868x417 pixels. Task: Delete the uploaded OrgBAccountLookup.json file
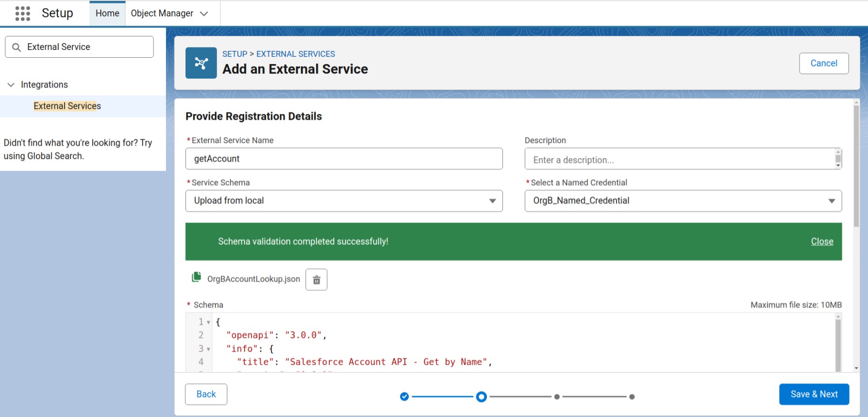[x=316, y=280]
